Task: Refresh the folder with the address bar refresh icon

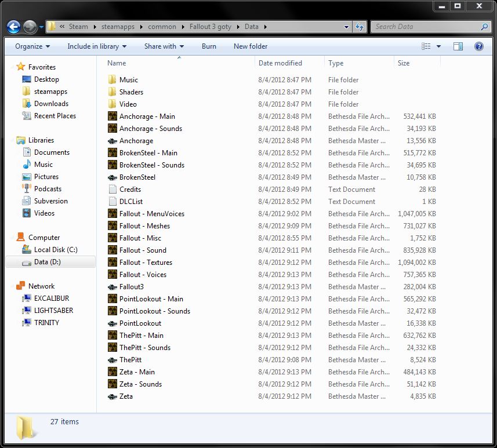Action: pos(360,27)
